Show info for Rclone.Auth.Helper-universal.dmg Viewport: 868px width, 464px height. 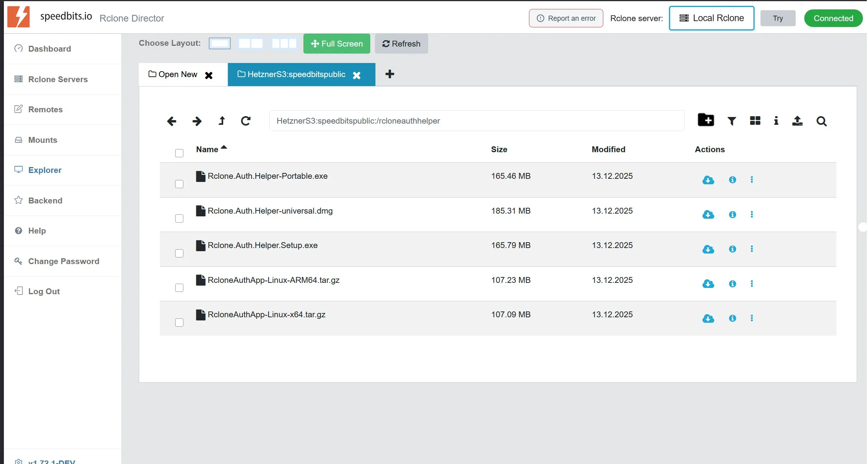732,214
